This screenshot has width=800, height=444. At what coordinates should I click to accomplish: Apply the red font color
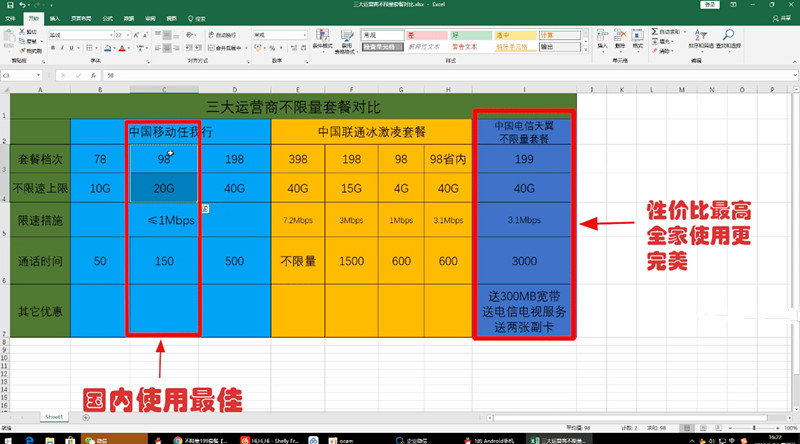[x=122, y=48]
